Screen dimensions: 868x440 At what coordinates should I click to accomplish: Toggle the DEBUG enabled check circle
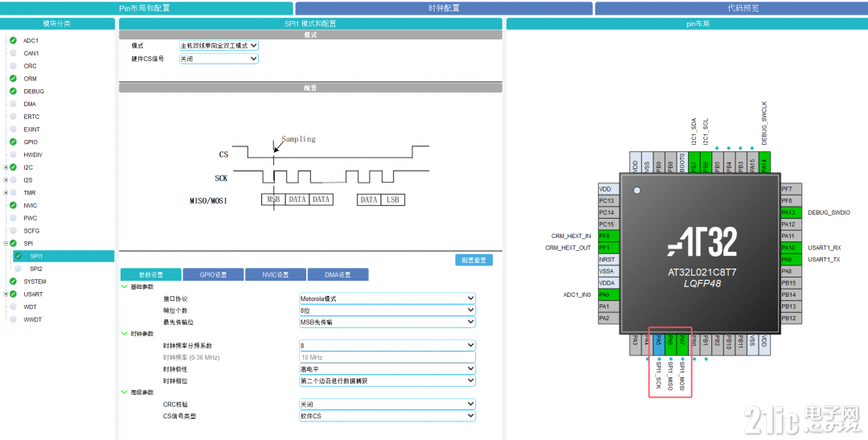pos(13,91)
